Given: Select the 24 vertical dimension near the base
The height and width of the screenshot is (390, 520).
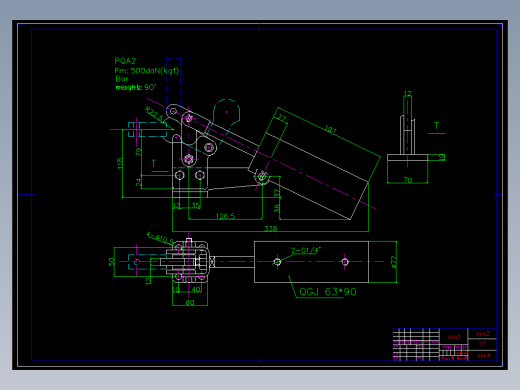Looking at the screenshot, I should pos(138,182).
